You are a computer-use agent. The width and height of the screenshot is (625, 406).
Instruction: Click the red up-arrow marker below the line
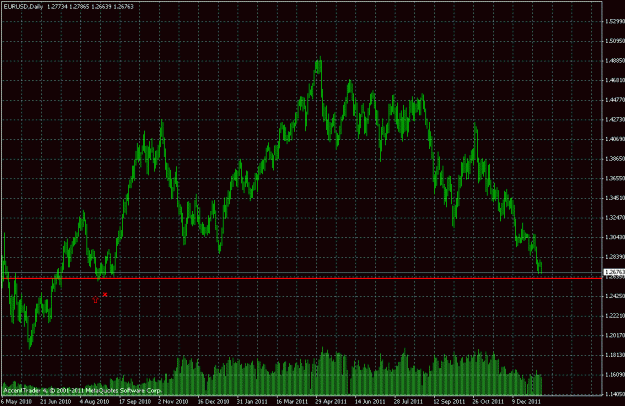click(95, 300)
